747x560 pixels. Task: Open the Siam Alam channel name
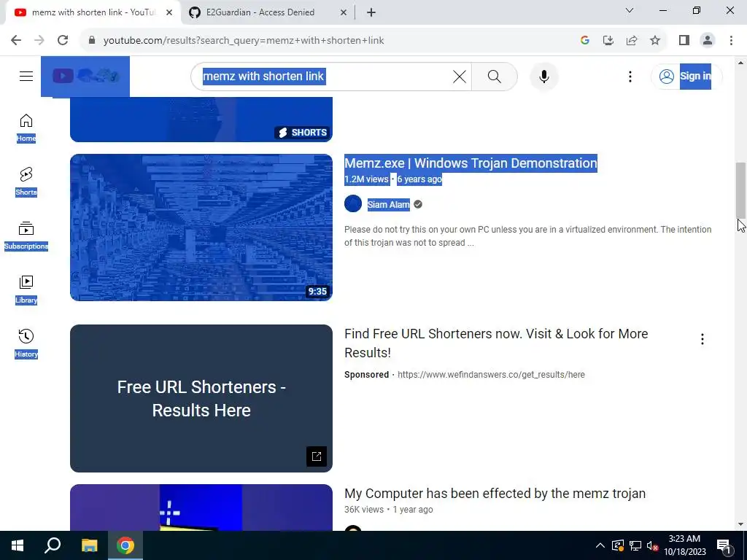point(388,204)
